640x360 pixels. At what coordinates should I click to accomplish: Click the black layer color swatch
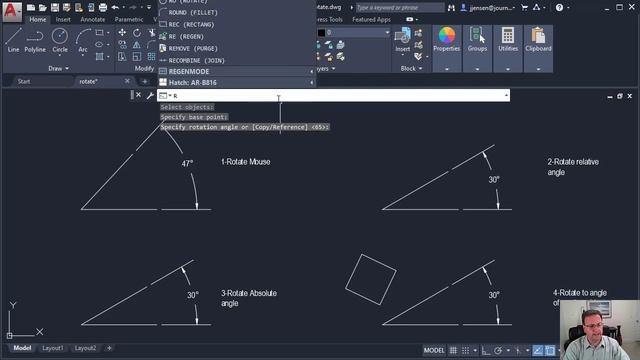tap(321, 32)
